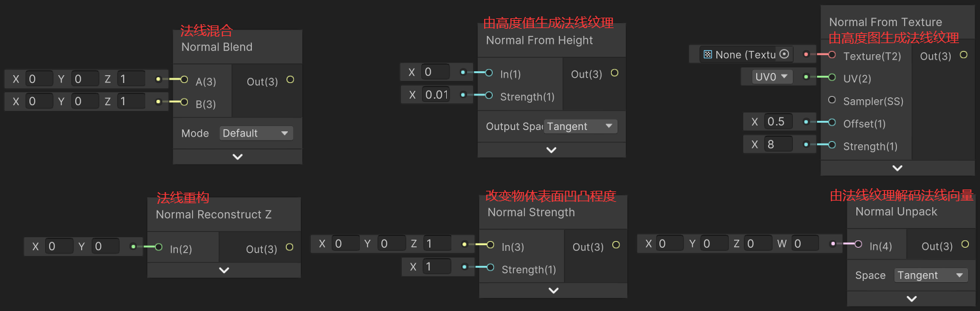980x311 pixels.
Task: Click the texture object picker circle icon
Action: [x=785, y=54]
